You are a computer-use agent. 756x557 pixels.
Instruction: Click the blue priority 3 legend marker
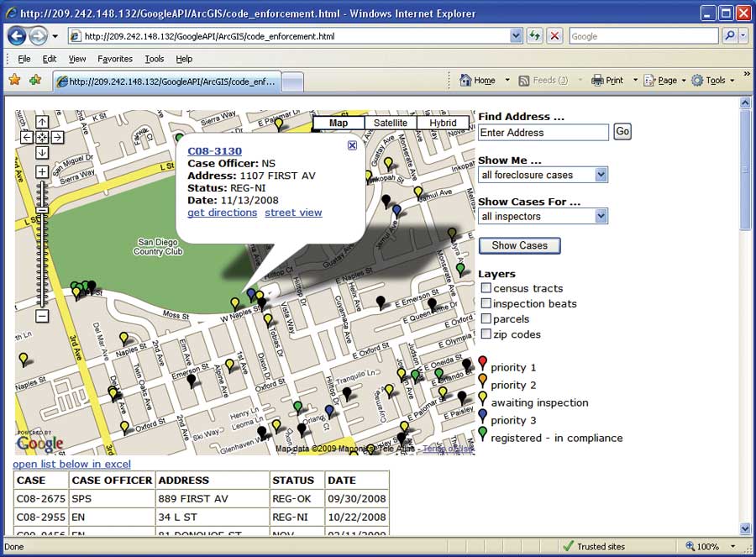point(483,417)
